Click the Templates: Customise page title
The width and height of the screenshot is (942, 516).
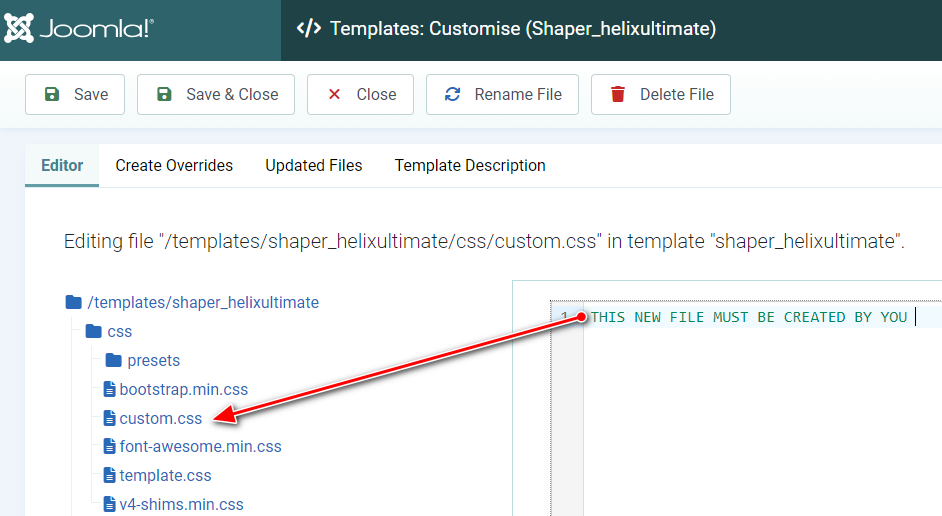click(523, 28)
